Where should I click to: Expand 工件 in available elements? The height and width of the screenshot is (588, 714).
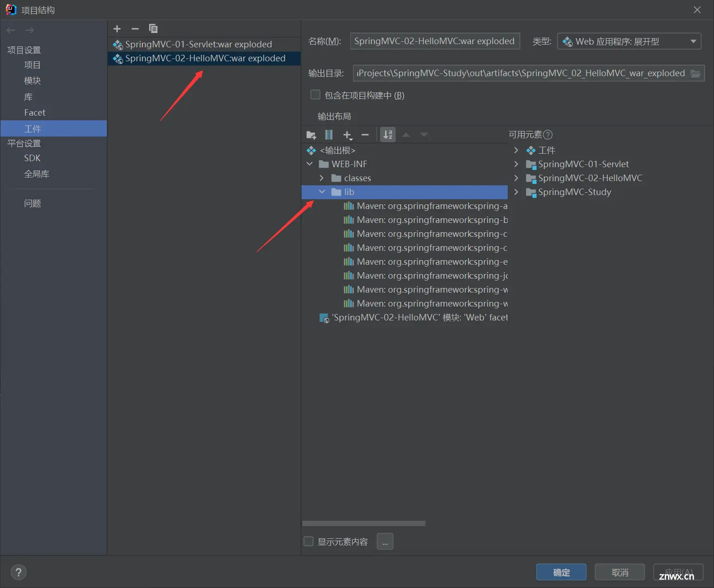pos(516,150)
